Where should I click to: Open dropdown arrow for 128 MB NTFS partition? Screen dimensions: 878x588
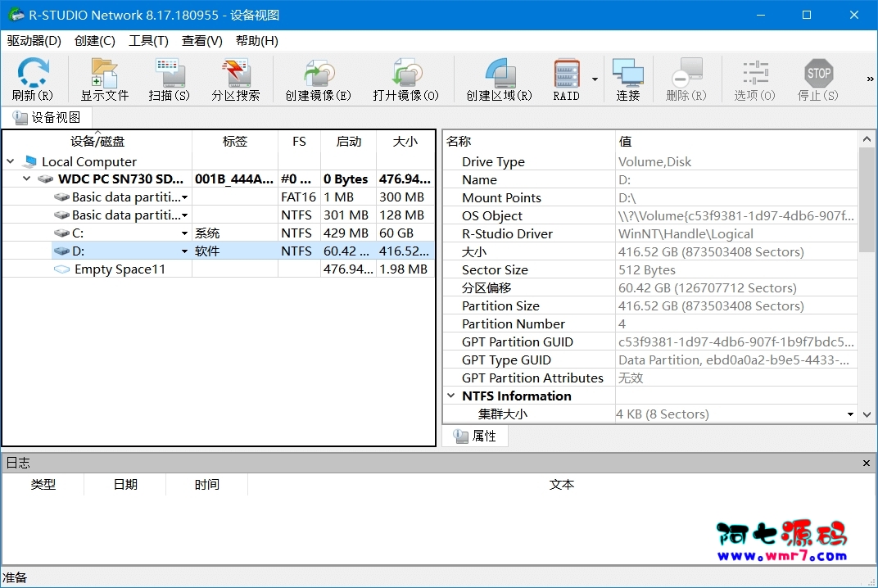coord(185,215)
